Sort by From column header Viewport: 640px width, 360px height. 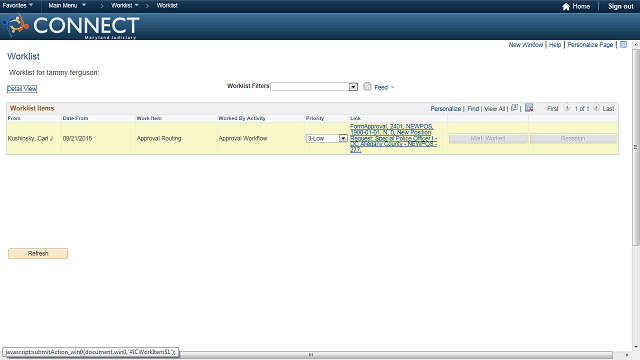pyautogui.click(x=14, y=118)
